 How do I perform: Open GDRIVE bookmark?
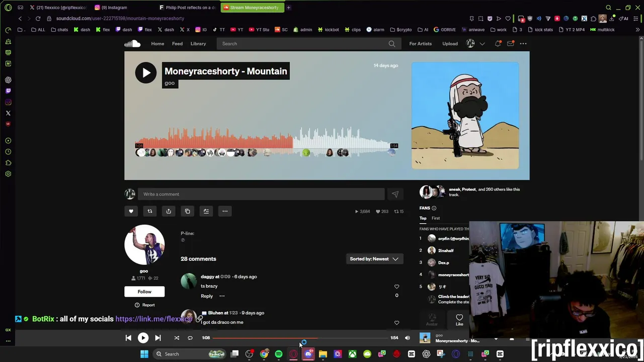pos(445,30)
